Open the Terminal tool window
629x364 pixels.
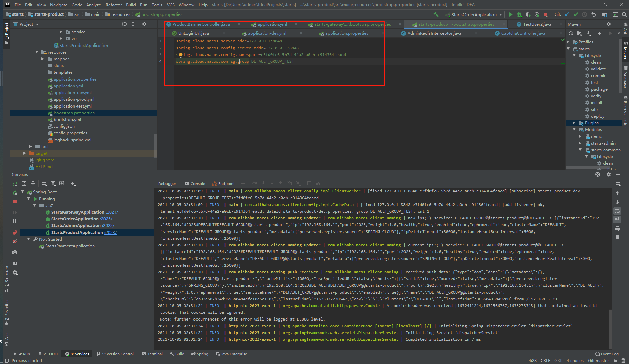[152, 354]
